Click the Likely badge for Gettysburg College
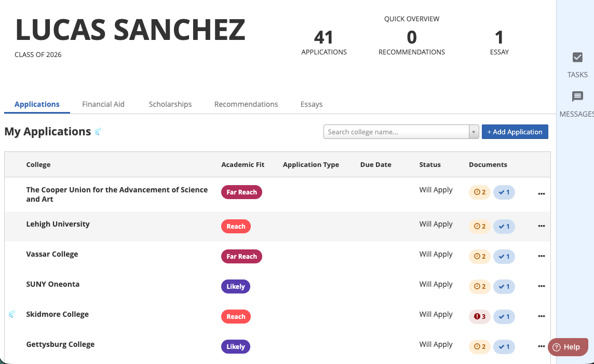 tap(236, 346)
